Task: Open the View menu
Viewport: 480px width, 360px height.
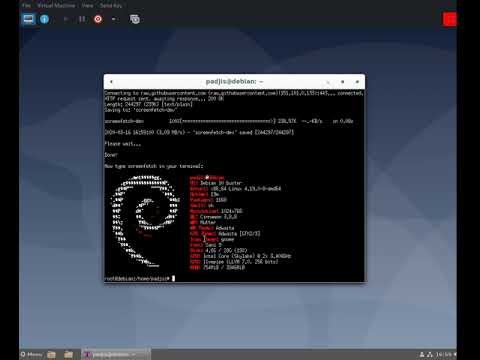Action: (87, 5)
